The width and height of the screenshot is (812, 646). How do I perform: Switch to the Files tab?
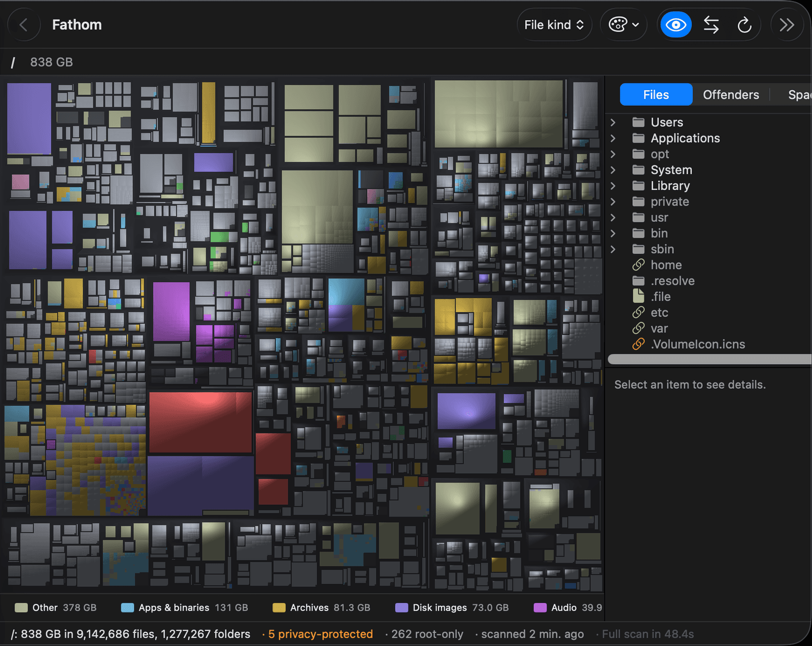(x=656, y=94)
